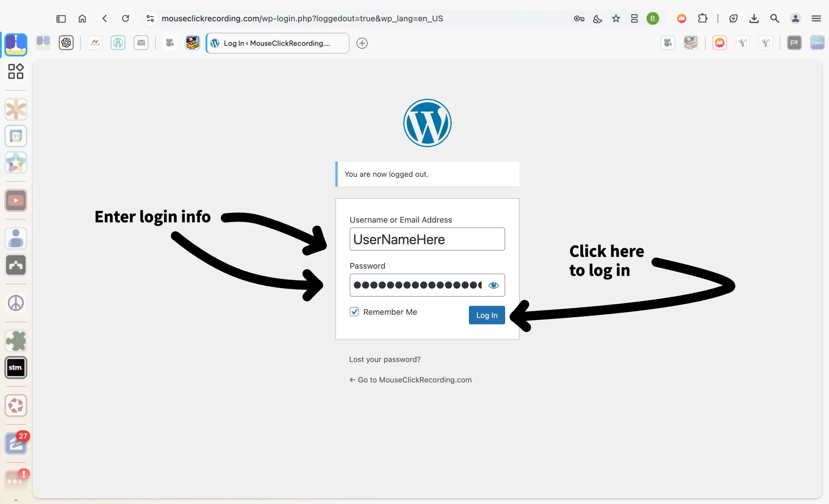Click the browser reload page icon

[126, 18]
